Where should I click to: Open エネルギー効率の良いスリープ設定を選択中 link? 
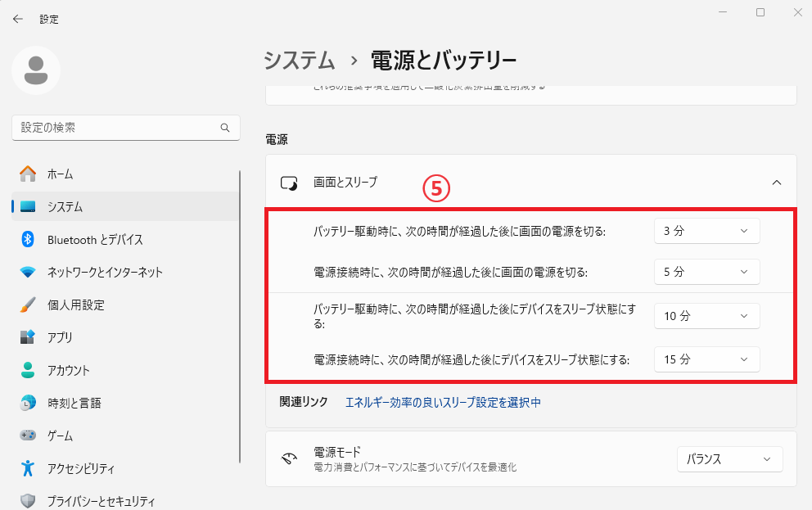point(443,402)
